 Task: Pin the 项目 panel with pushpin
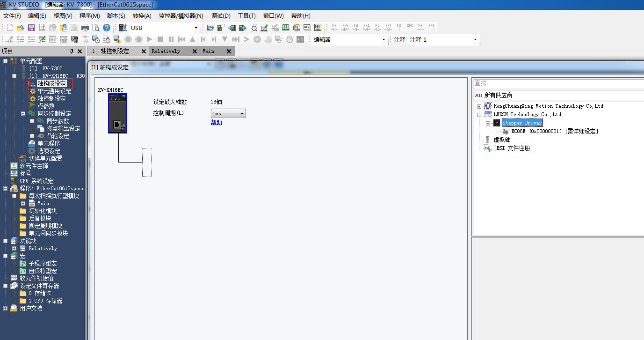coord(72,51)
